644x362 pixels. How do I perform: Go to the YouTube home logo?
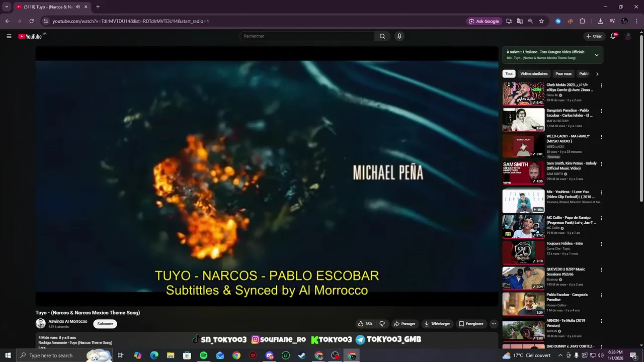(x=30, y=36)
